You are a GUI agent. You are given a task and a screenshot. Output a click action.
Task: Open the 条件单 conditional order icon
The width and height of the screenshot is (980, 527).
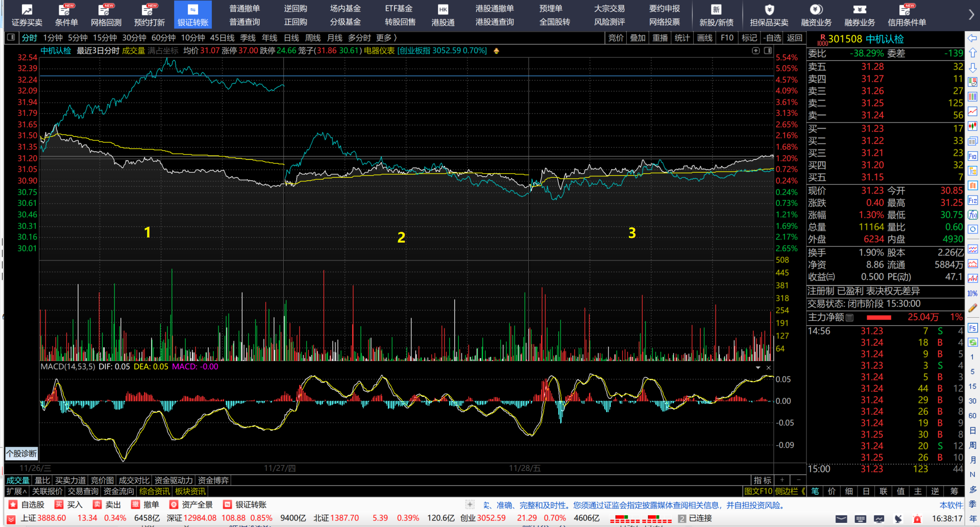pos(66,15)
